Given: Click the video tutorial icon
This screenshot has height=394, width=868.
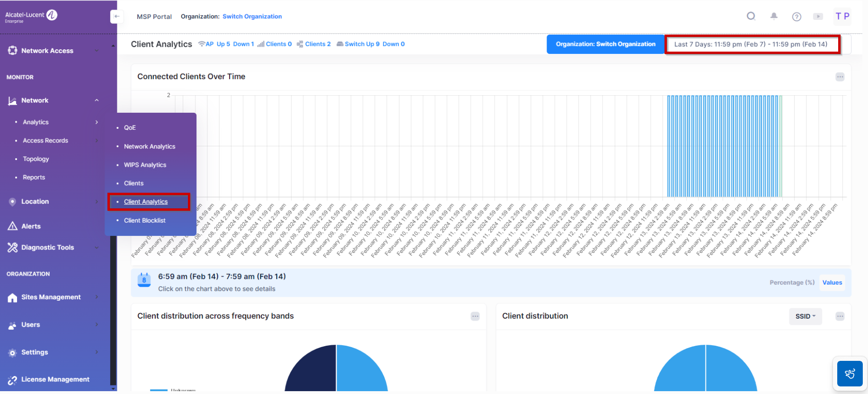Looking at the screenshot, I should [x=818, y=17].
